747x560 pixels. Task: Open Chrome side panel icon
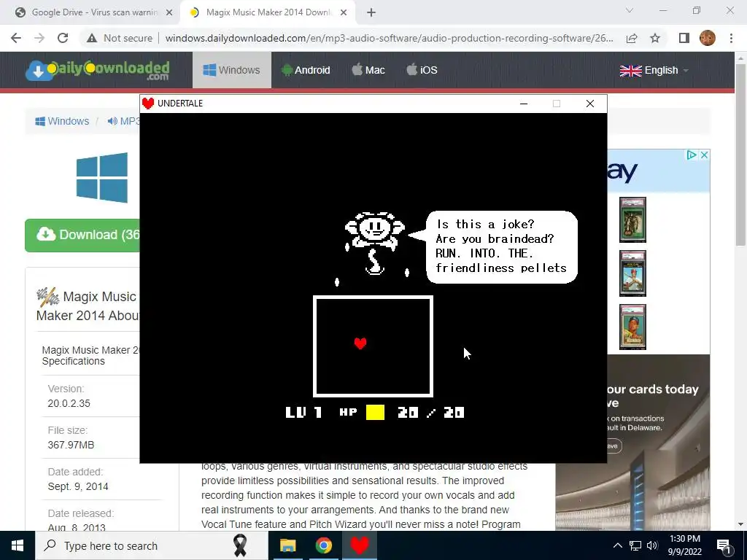(684, 38)
